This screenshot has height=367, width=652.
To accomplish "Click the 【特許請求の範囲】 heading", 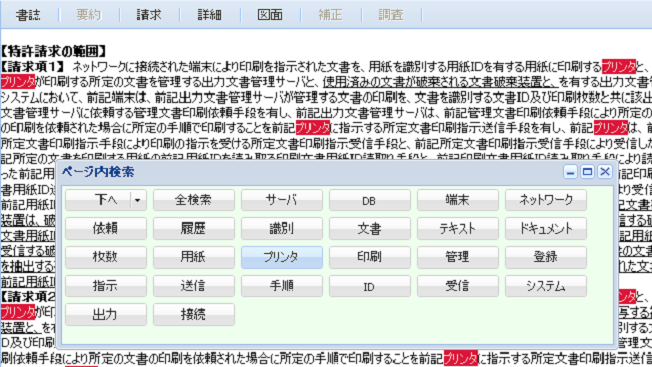I will pos(54,51).
